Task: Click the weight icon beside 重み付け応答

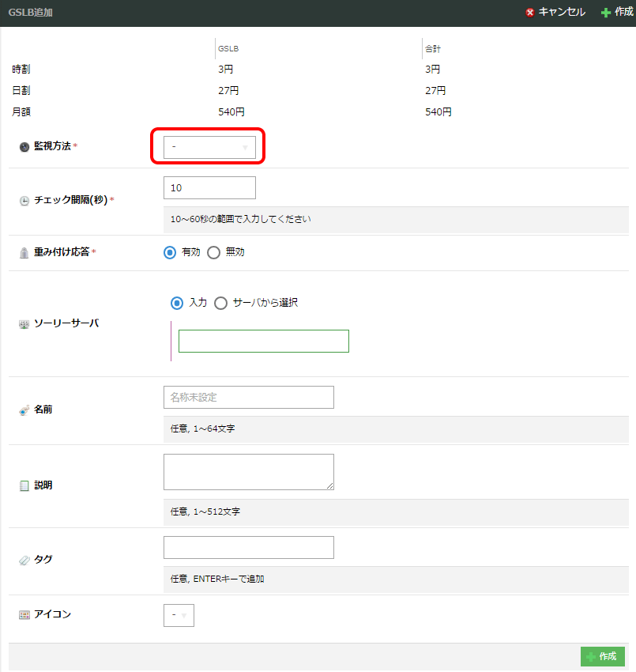Action: coord(24,252)
